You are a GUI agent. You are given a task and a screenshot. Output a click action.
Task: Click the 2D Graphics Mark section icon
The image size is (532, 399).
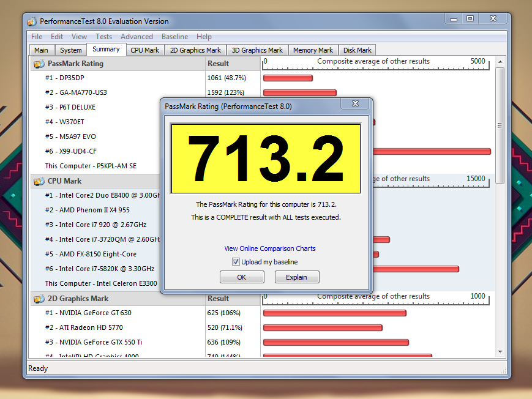click(39, 299)
